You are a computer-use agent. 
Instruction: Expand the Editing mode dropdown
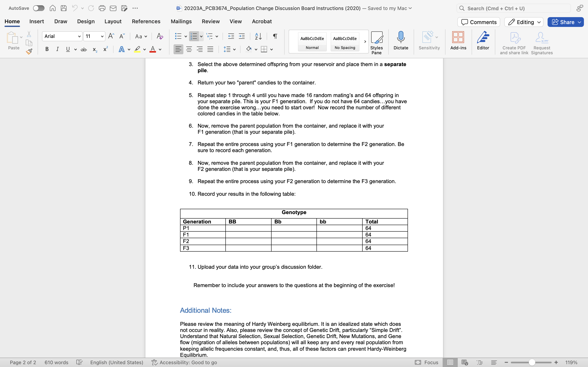pos(524,22)
